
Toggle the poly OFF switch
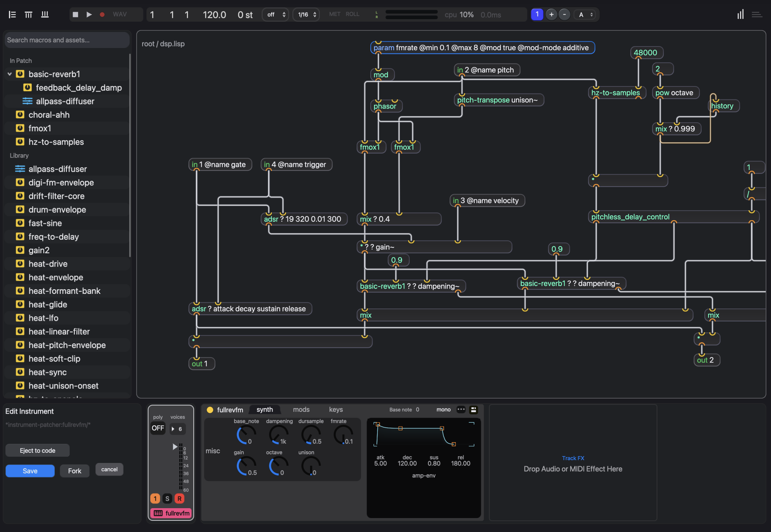coord(158,428)
